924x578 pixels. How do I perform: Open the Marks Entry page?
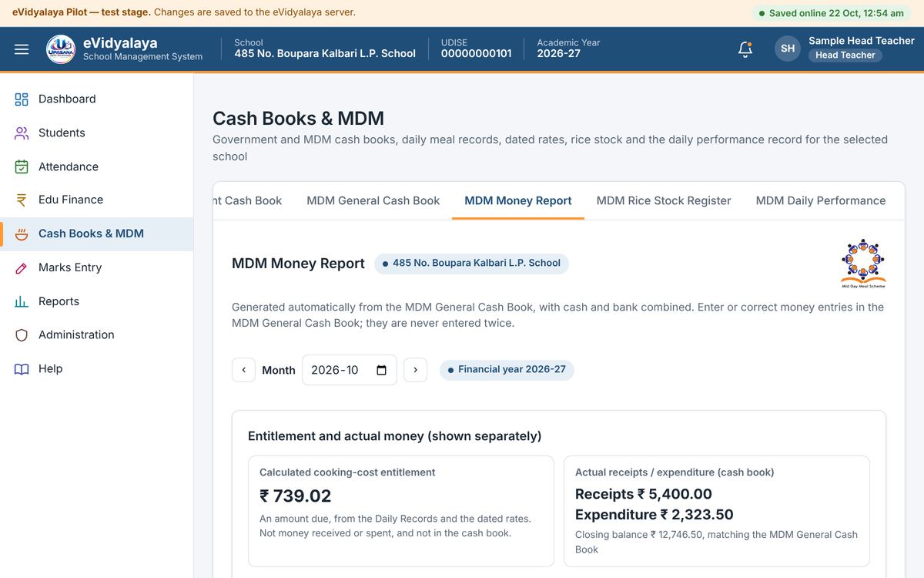(x=97, y=268)
